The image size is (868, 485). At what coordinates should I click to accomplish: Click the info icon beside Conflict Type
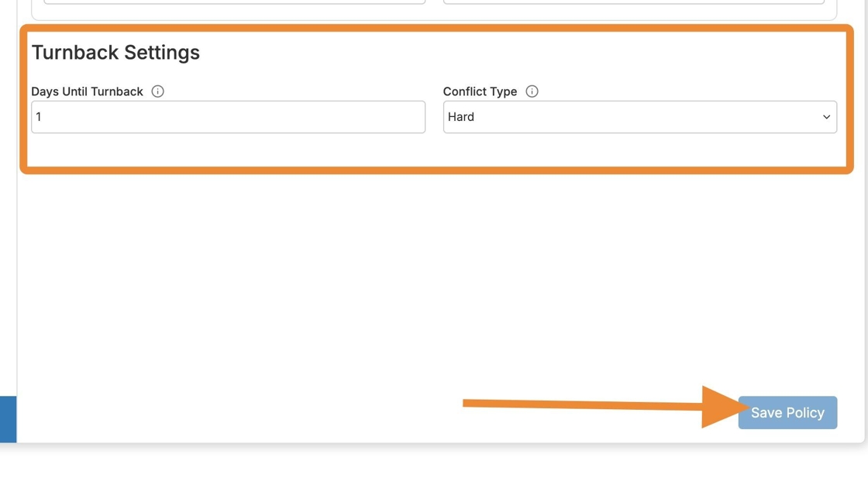pos(532,91)
